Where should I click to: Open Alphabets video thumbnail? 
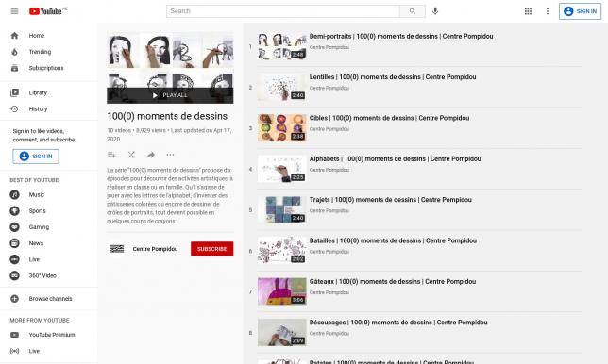tap(282, 170)
